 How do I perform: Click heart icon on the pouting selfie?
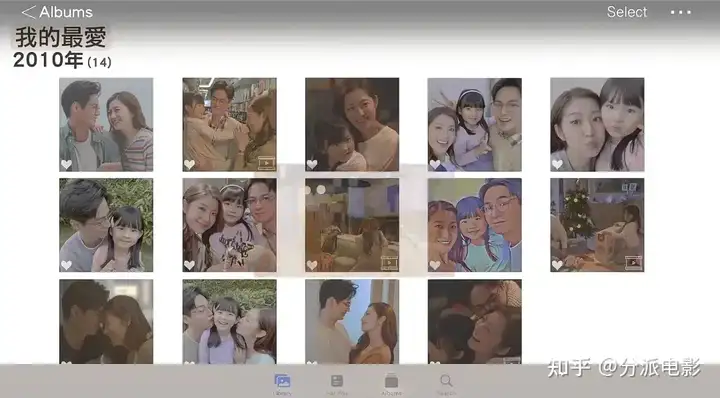(x=557, y=164)
